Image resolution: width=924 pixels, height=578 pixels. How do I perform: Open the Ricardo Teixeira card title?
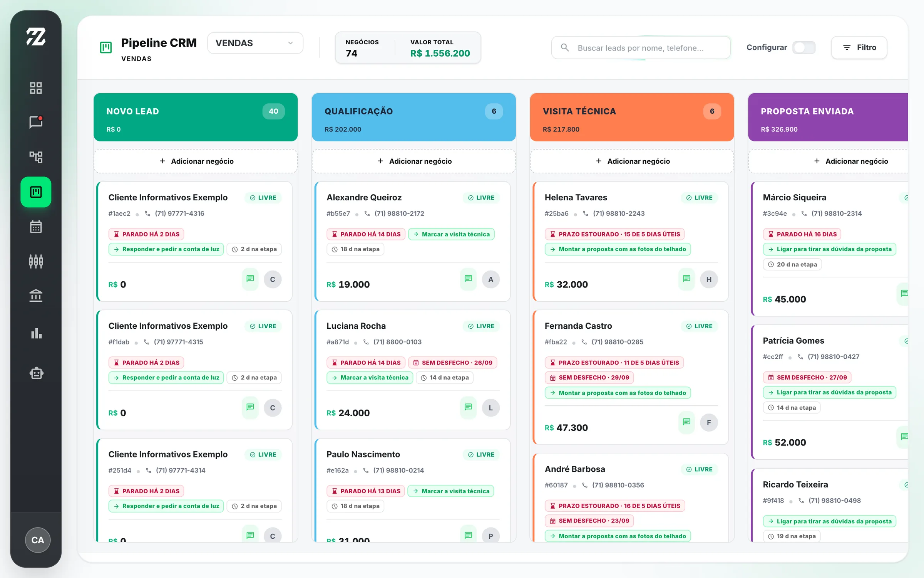(795, 484)
